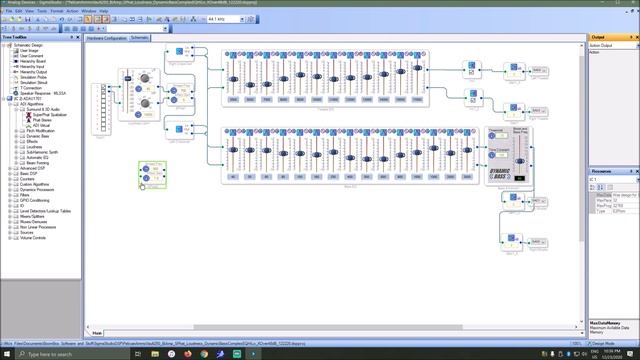Click the first band slider of the lower EQ
Image resolution: width=640 pixels, height=360 pixels.
[x=233, y=150]
